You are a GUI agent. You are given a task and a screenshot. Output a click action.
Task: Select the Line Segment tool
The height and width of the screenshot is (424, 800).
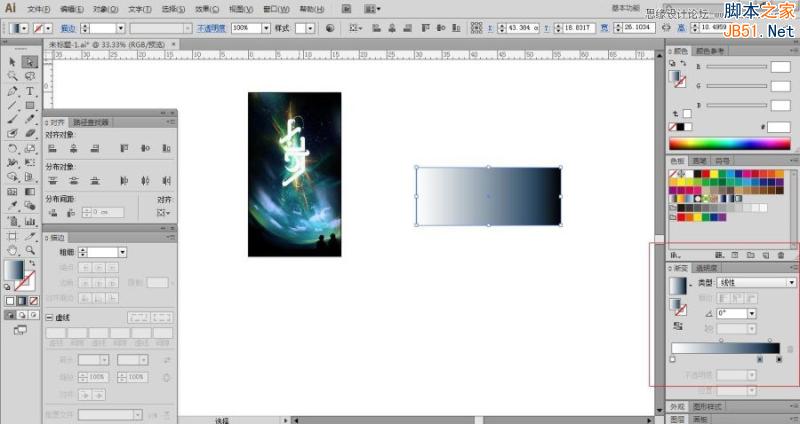click(13, 105)
